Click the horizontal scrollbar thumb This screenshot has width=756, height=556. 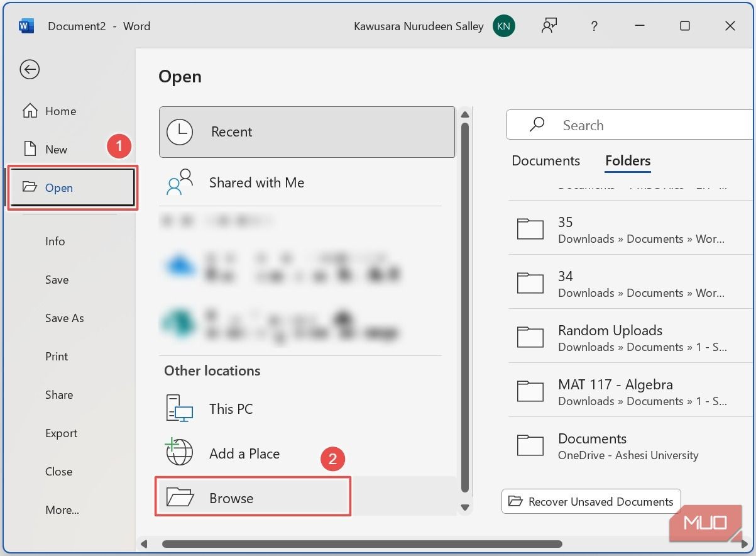(x=362, y=543)
